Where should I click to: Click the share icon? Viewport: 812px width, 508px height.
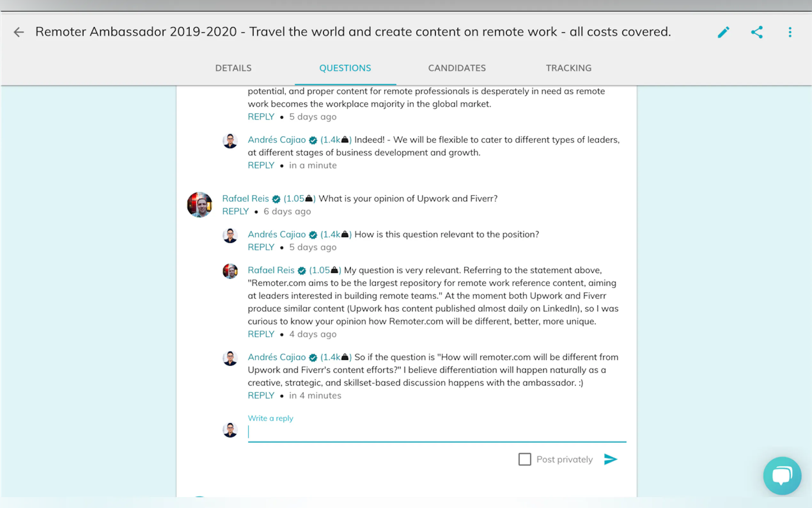click(x=757, y=32)
